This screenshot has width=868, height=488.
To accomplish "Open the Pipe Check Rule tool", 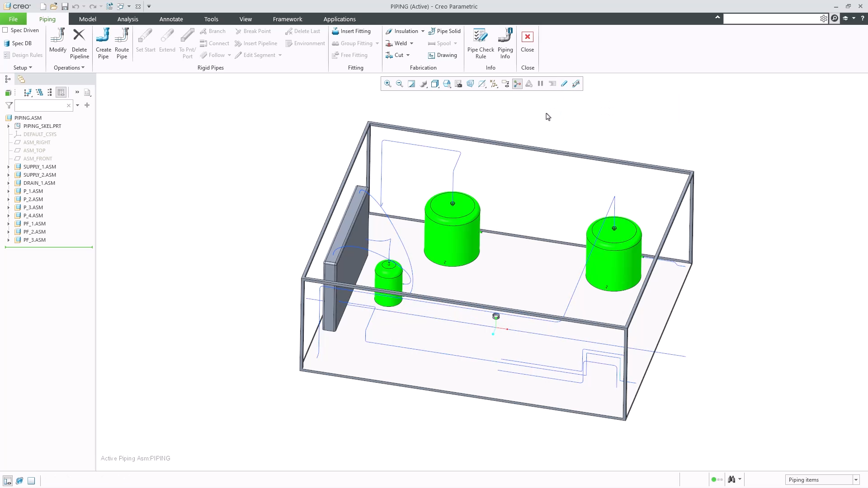I will pos(481,43).
